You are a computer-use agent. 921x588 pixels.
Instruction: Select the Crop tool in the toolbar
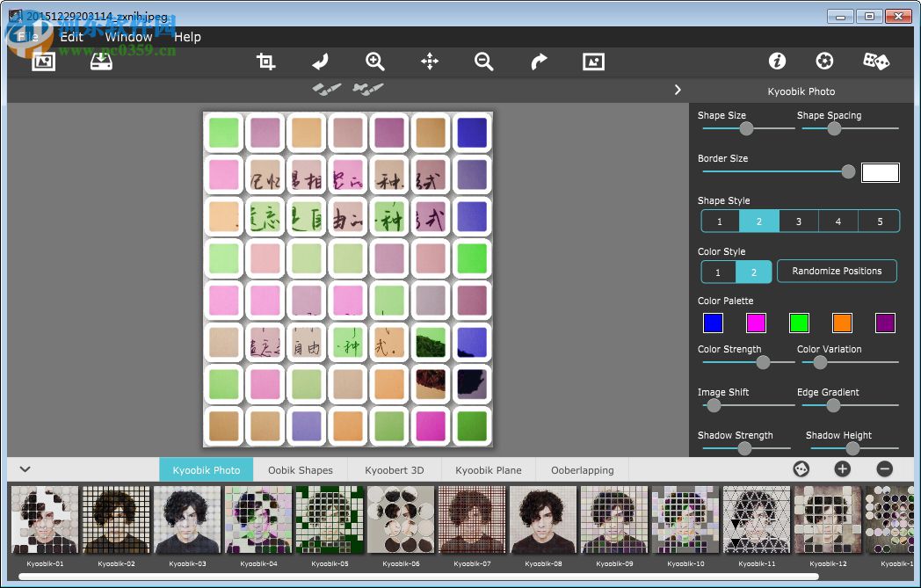(x=265, y=62)
